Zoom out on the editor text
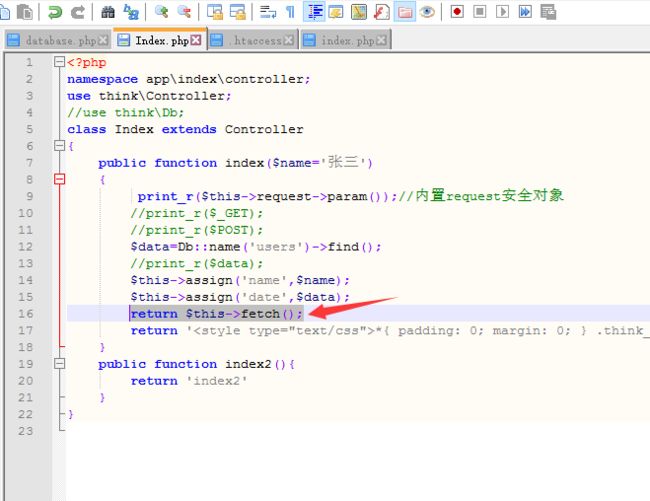 coord(184,12)
